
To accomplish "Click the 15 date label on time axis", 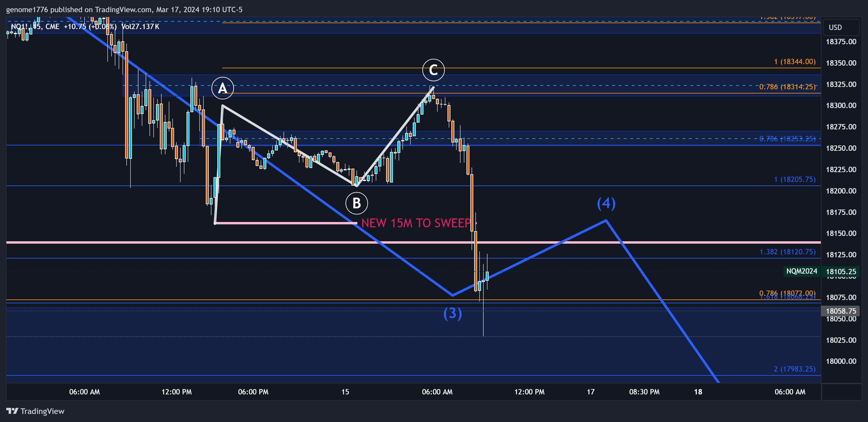I will point(345,392).
